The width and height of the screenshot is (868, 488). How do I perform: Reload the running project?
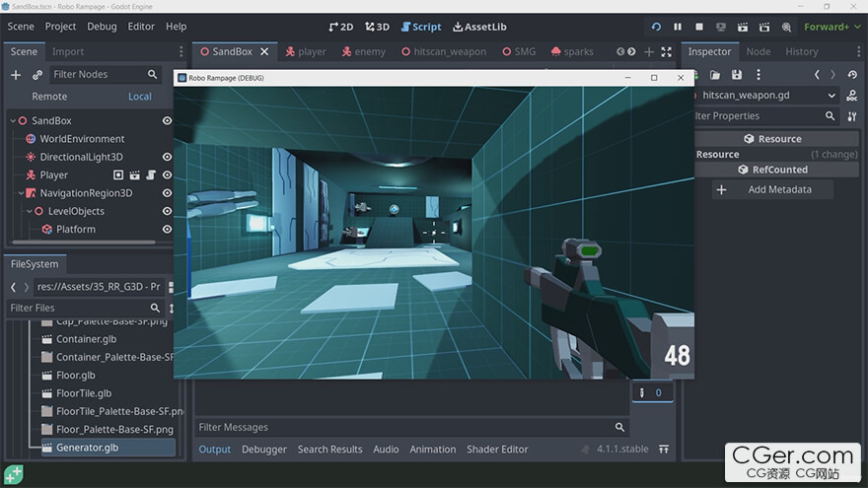pyautogui.click(x=656, y=27)
